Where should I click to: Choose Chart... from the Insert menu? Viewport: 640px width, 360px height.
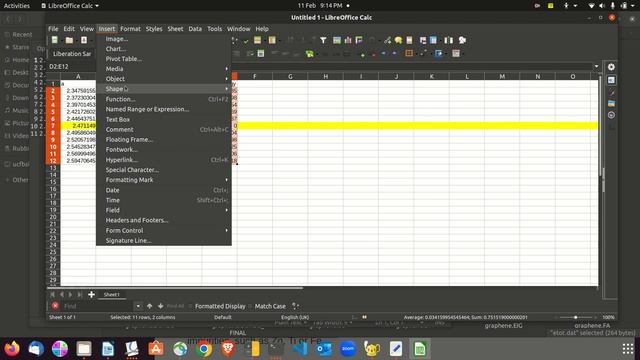pyautogui.click(x=164, y=49)
